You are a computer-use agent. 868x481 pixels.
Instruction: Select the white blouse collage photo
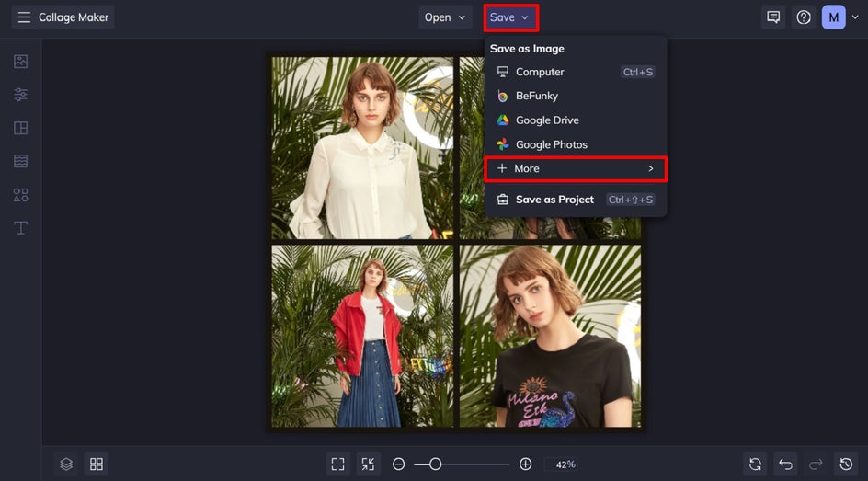click(362, 148)
